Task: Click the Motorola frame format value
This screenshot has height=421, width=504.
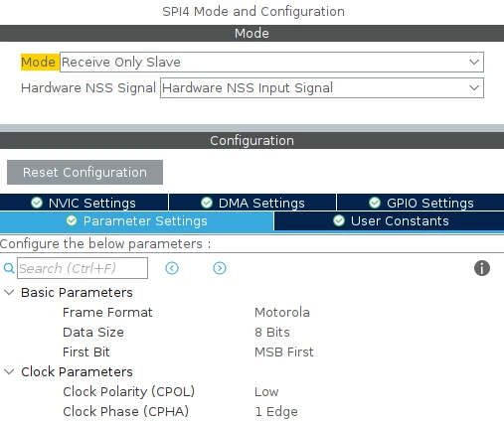Action: 282,312
